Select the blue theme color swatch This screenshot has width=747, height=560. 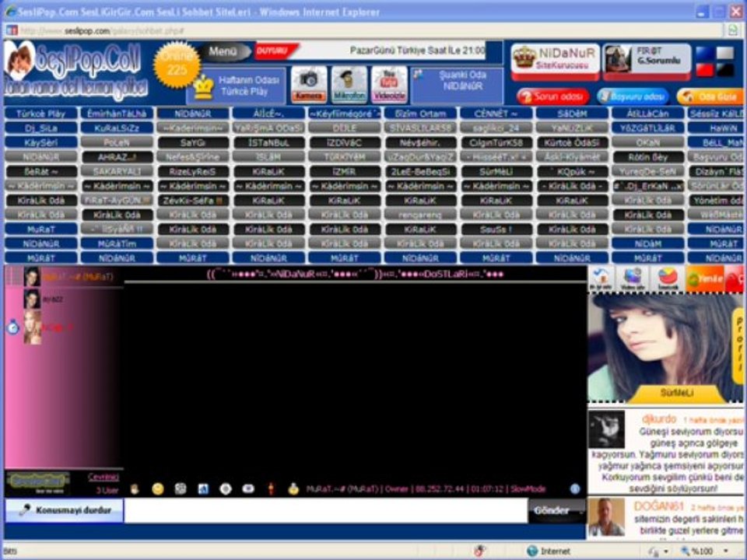pos(705,54)
